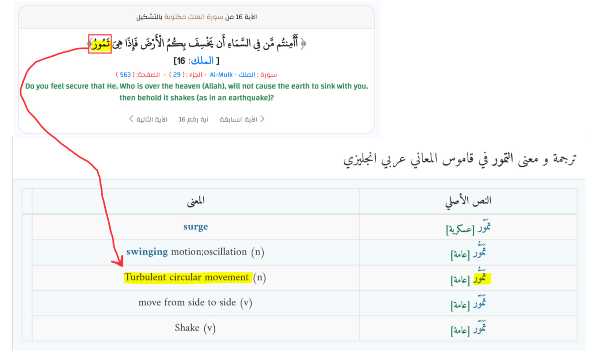Click the highlighted "Turbulent circular movement" entry
The height and width of the screenshot is (364, 595).
tap(187, 277)
